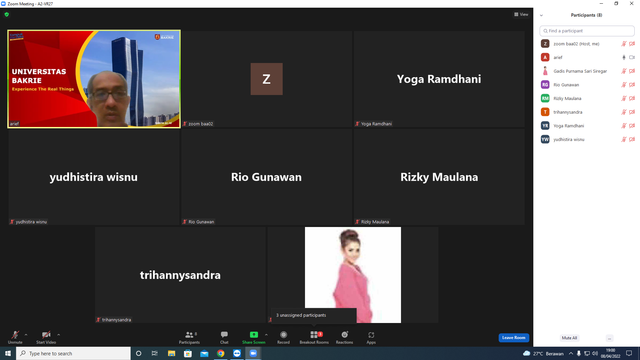The height and width of the screenshot is (360, 640).
Task: Open TeamViewer from the taskbar
Action: point(237,353)
